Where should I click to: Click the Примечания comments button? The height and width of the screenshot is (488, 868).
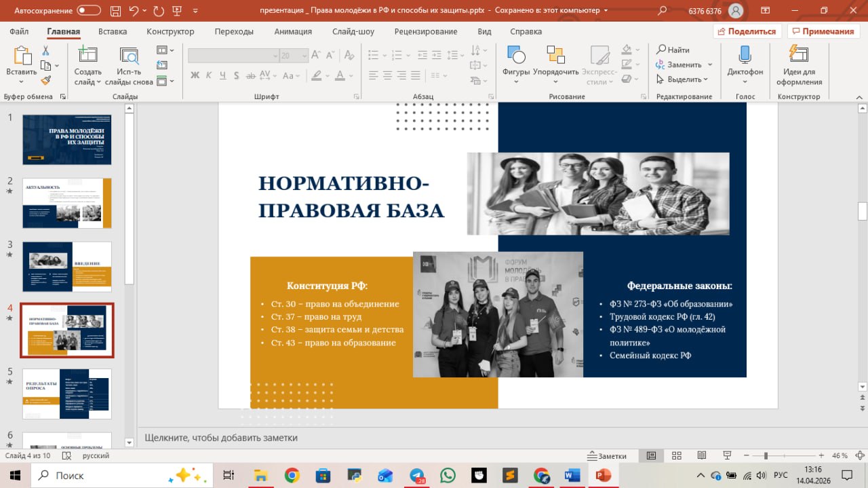(823, 31)
